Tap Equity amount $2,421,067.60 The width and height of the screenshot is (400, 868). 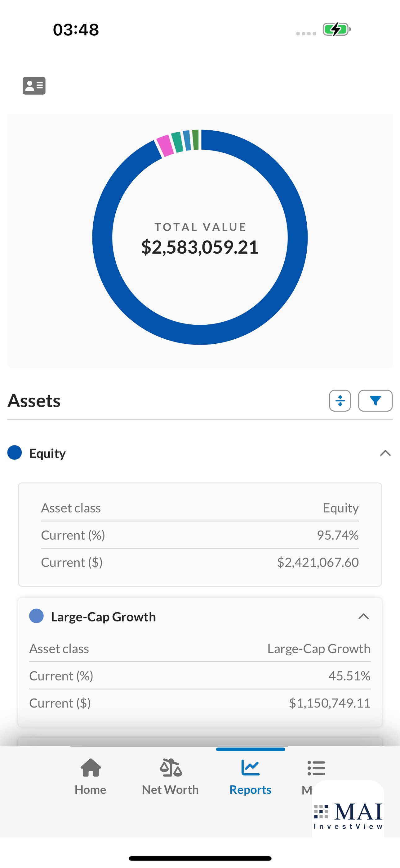click(x=318, y=563)
